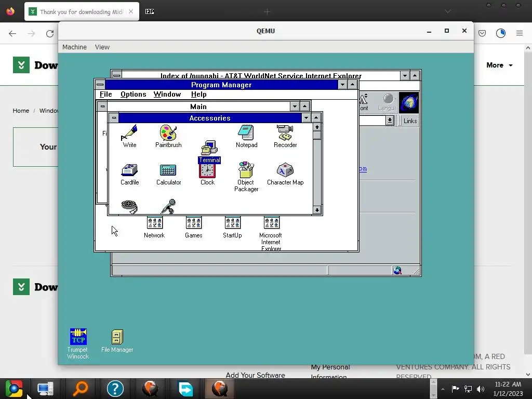Open the Cardfile icon

(129, 175)
